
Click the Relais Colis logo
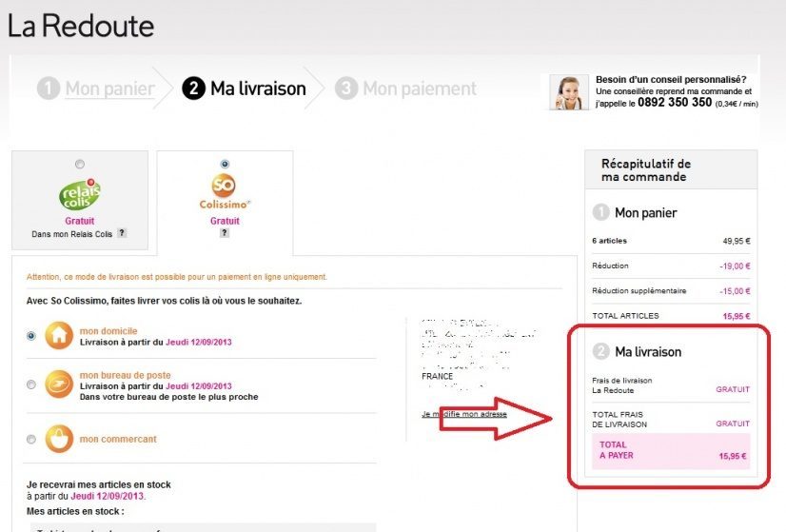(80, 193)
